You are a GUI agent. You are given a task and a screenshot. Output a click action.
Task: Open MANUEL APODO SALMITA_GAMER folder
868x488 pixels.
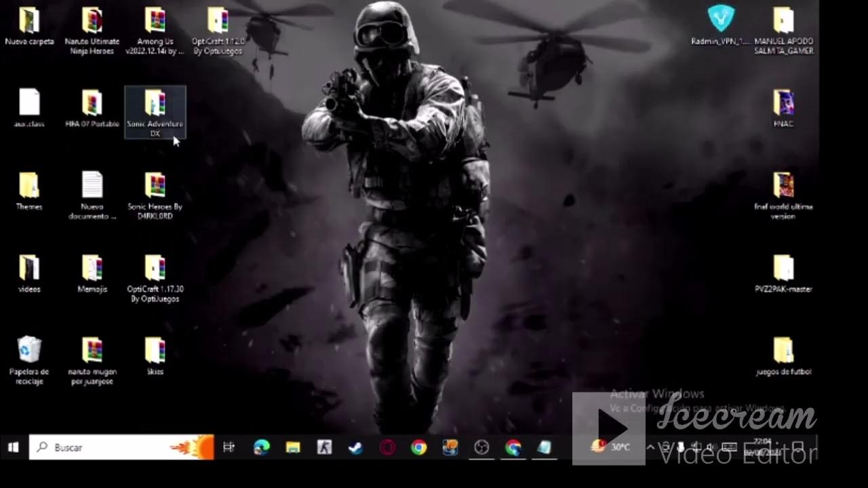tap(783, 30)
